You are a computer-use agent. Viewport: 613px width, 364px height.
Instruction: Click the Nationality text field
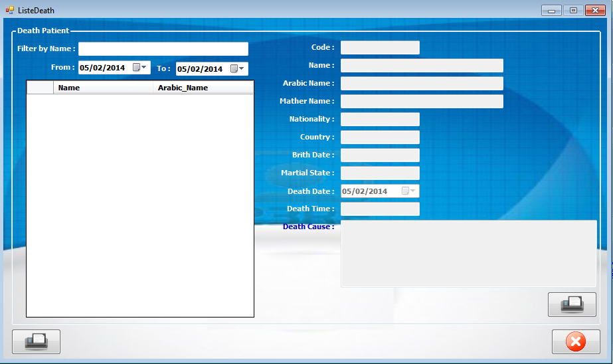[x=380, y=120]
